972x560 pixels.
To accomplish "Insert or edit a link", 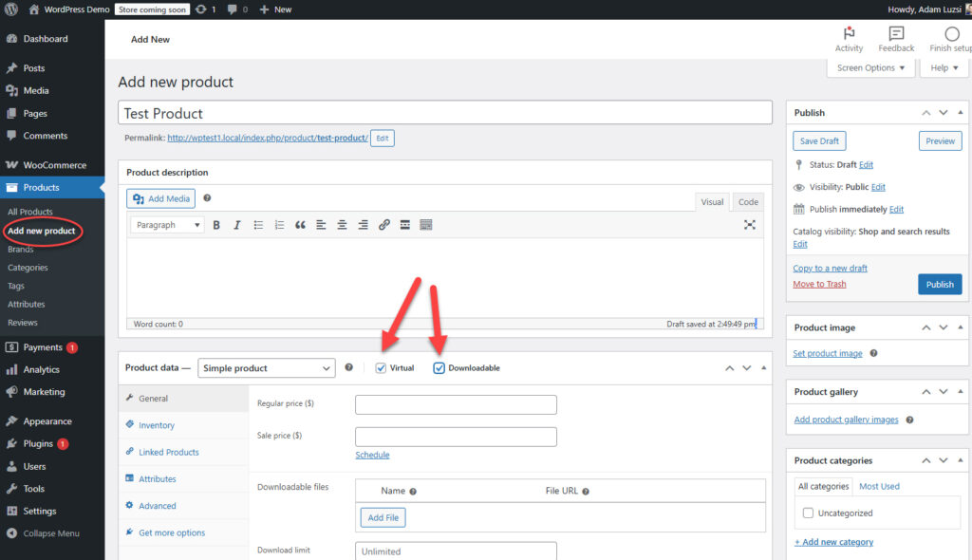I will tap(384, 225).
